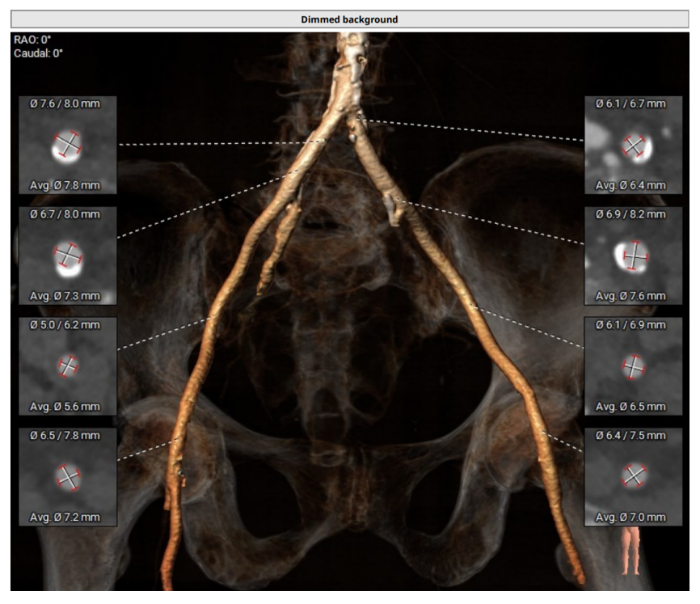Viewport: 700px width, 604px height.
Task: Open cross-section thumbnail with Avg. Ø 6.4 mm
Action: 634,145
